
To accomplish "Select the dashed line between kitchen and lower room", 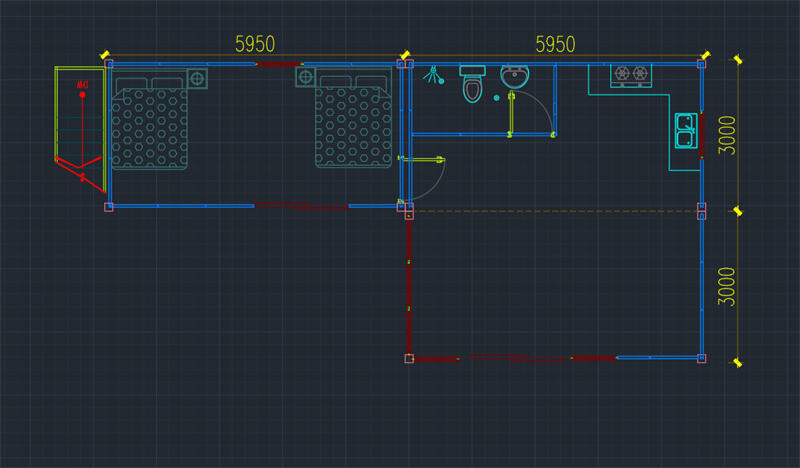I will [x=555, y=211].
